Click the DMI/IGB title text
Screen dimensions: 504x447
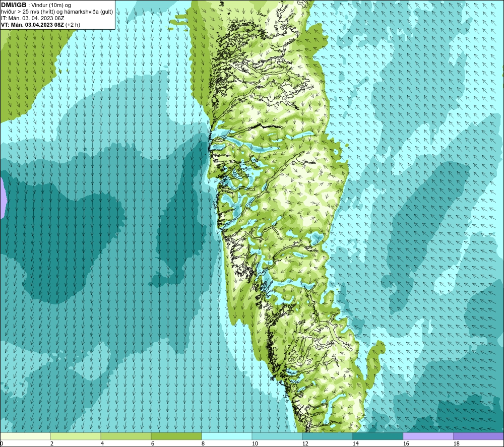(x=14, y=5)
